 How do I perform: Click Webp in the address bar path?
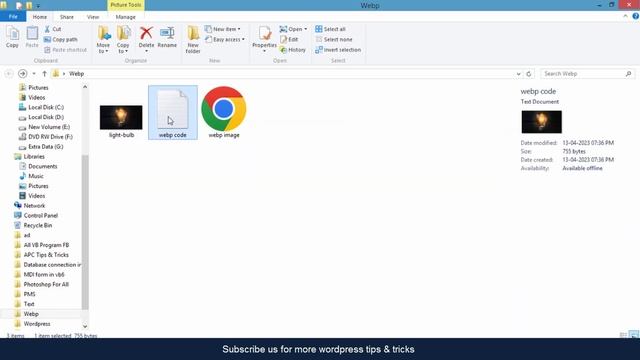tap(76, 73)
